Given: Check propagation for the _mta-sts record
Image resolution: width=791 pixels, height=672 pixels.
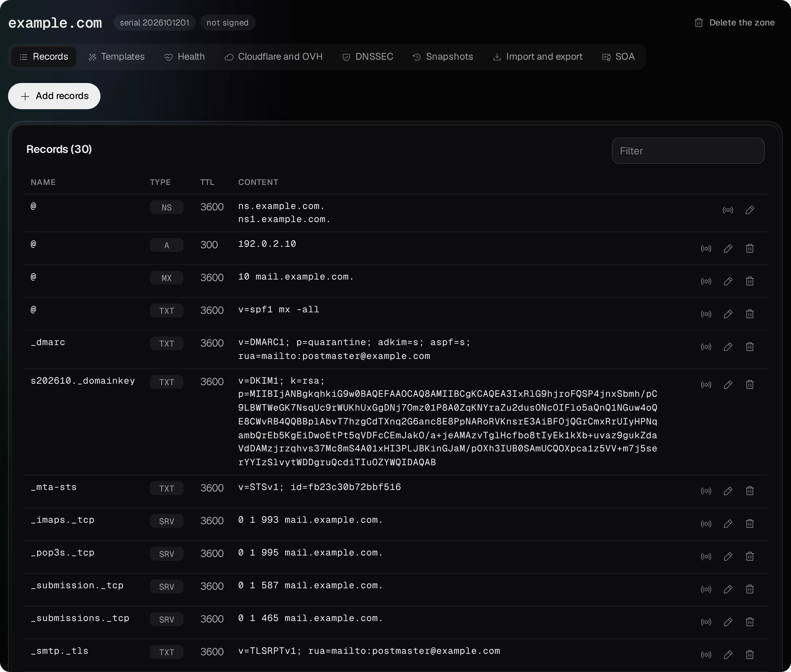Looking at the screenshot, I should coord(706,491).
